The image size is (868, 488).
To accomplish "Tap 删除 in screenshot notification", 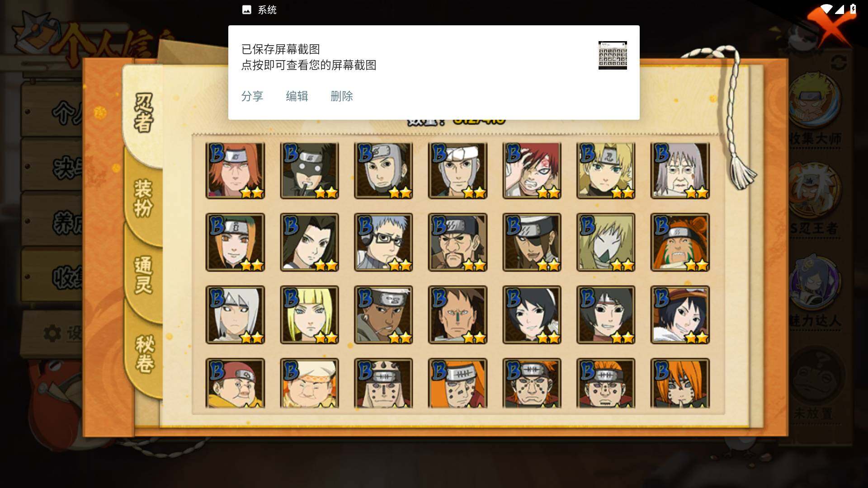I will [342, 96].
